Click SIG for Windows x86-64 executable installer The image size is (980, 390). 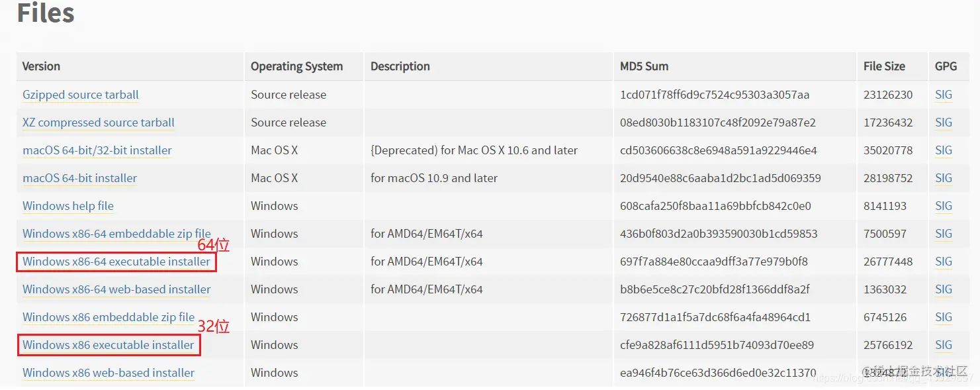944,262
